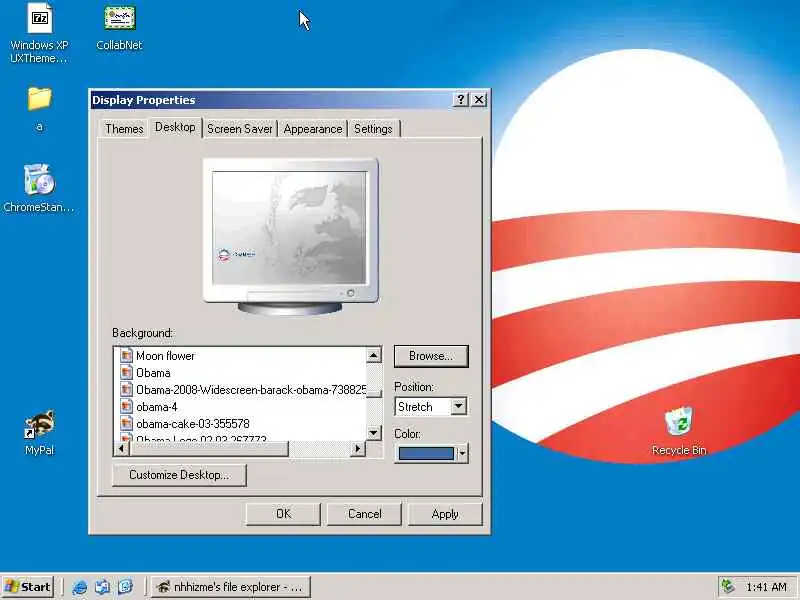Open the Color picker dropdown arrow
This screenshot has width=800, height=600.
[462, 453]
